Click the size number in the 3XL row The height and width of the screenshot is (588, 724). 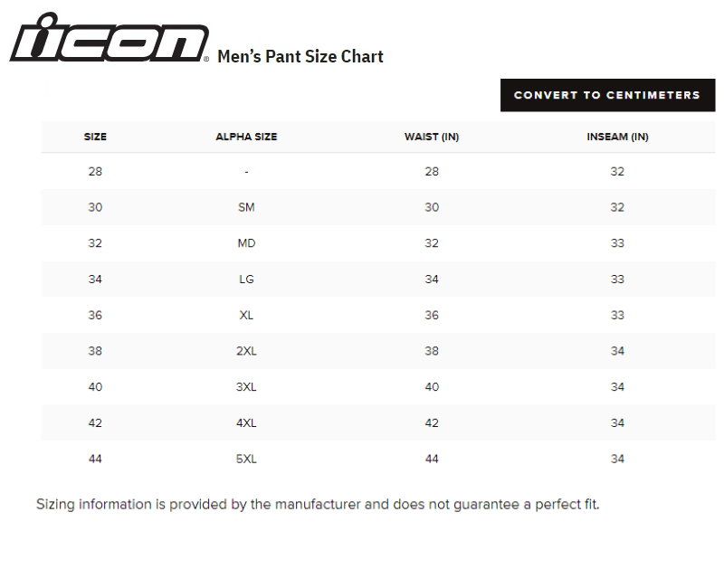click(x=95, y=387)
